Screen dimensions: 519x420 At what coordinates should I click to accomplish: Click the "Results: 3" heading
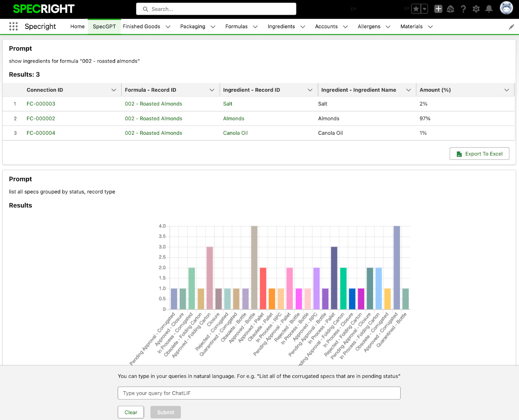(24, 75)
